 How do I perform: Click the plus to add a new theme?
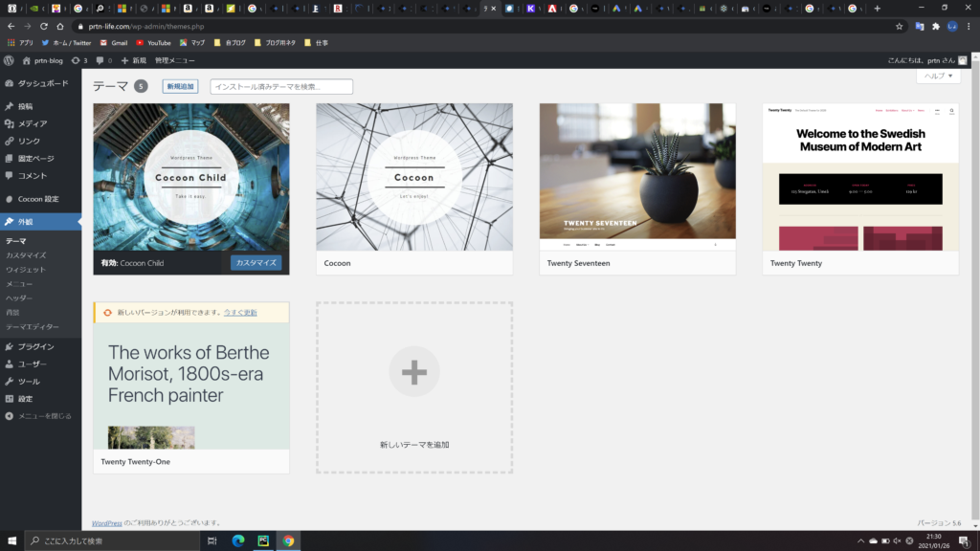pos(414,372)
